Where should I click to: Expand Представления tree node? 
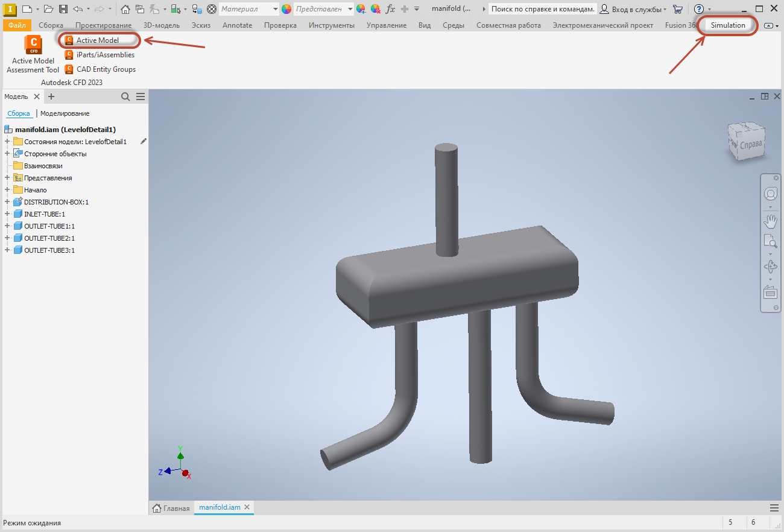(7, 178)
